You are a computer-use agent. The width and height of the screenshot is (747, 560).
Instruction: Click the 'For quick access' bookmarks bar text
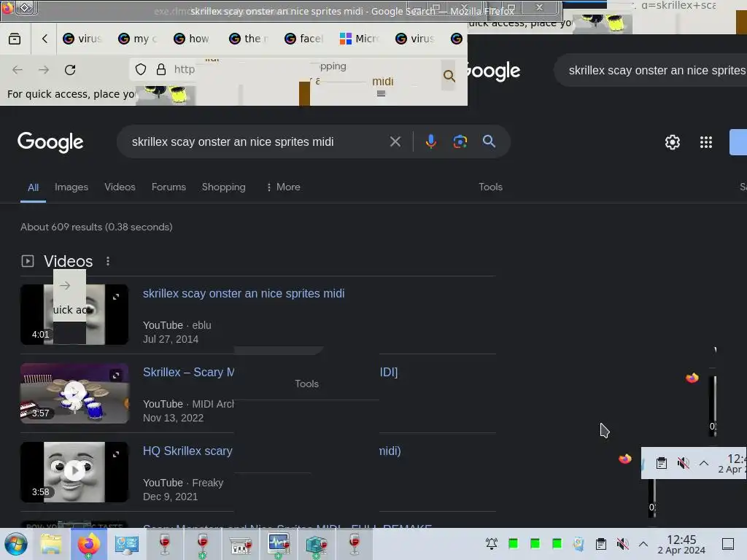[x=71, y=94]
